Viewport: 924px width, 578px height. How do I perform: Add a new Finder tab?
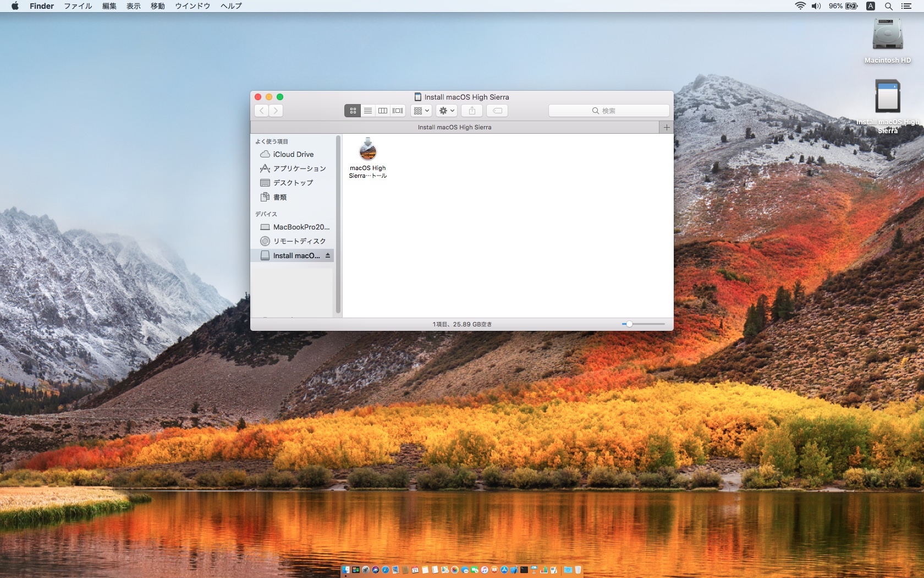666,127
